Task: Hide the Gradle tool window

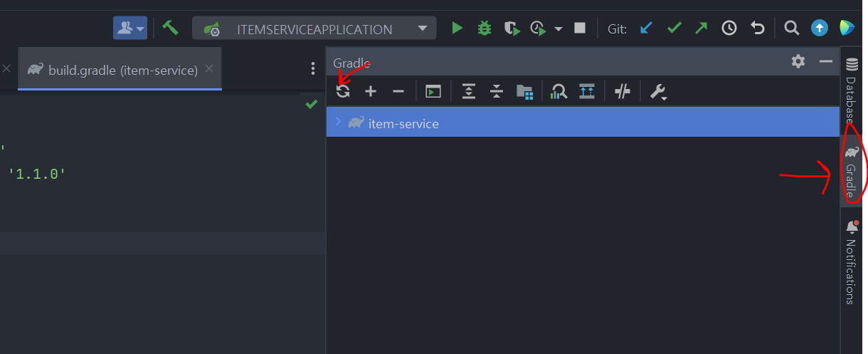Action: (x=826, y=61)
